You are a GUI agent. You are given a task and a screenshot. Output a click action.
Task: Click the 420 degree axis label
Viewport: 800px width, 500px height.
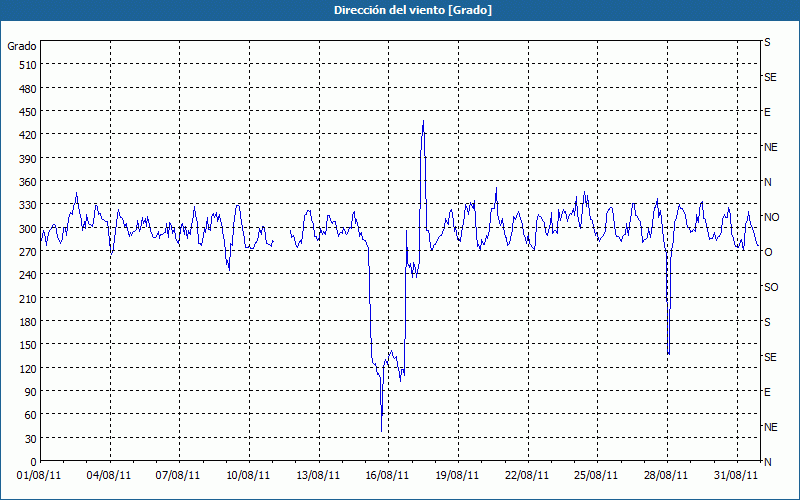click(x=28, y=135)
